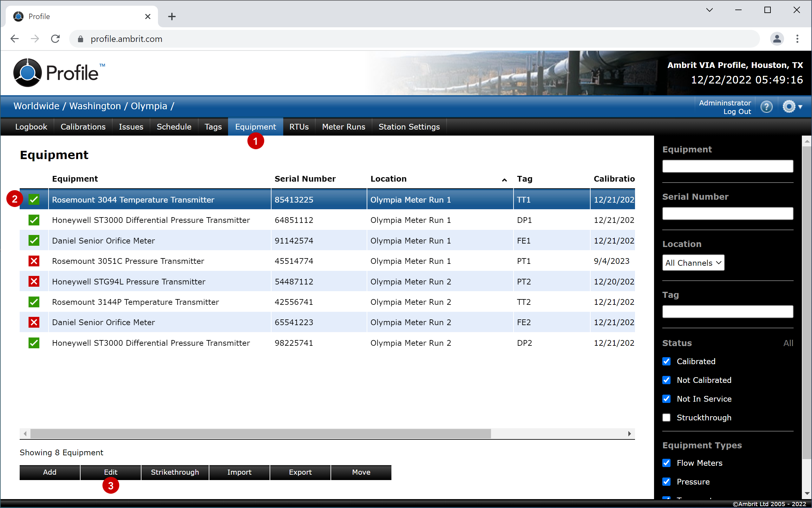Click the browser back arrow
This screenshot has width=812, height=508.
[x=14, y=39]
